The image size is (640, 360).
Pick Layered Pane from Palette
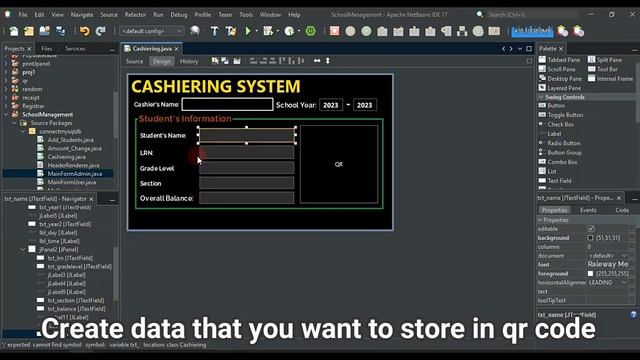tap(560, 88)
